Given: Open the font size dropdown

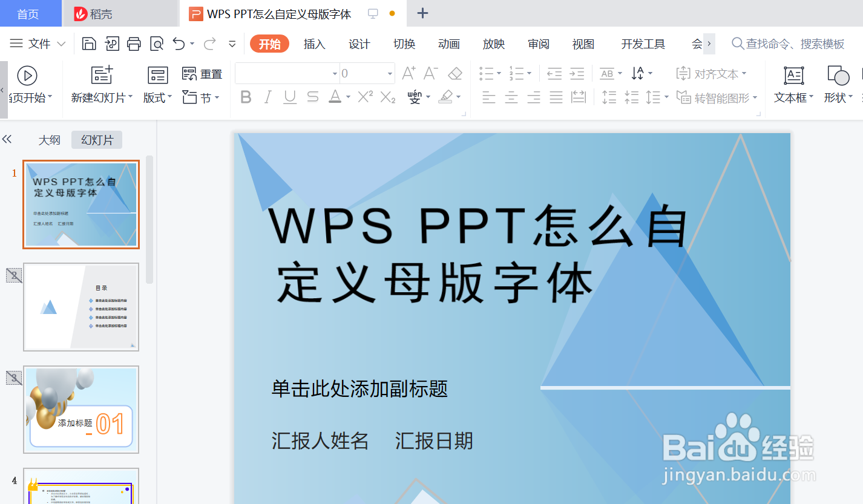Looking at the screenshot, I should pyautogui.click(x=390, y=74).
